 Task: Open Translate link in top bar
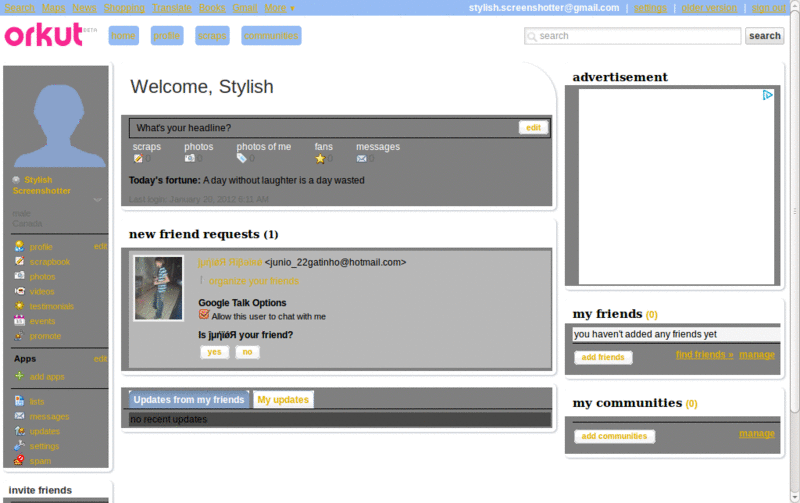171,8
